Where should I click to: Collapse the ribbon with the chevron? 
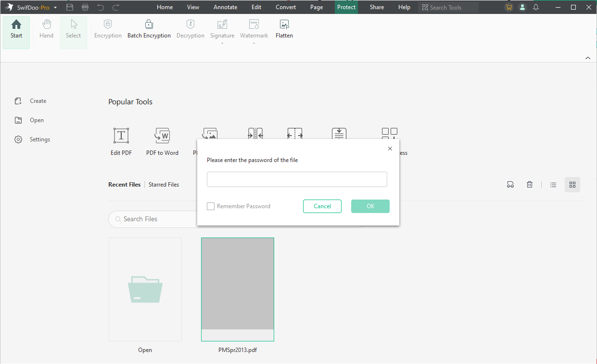click(587, 58)
